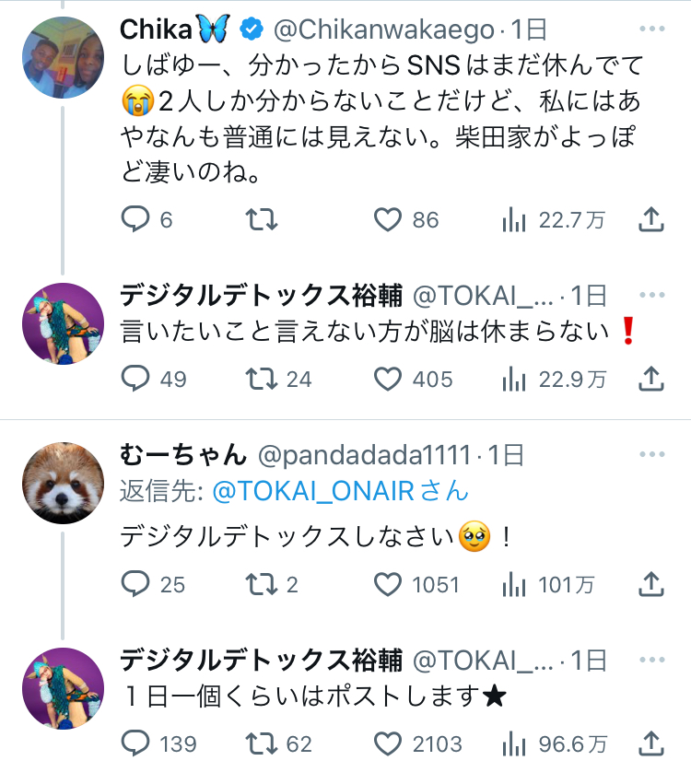Reply to post with 49 replies
The width and height of the screenshot is (691, 784).
[136, 379]
